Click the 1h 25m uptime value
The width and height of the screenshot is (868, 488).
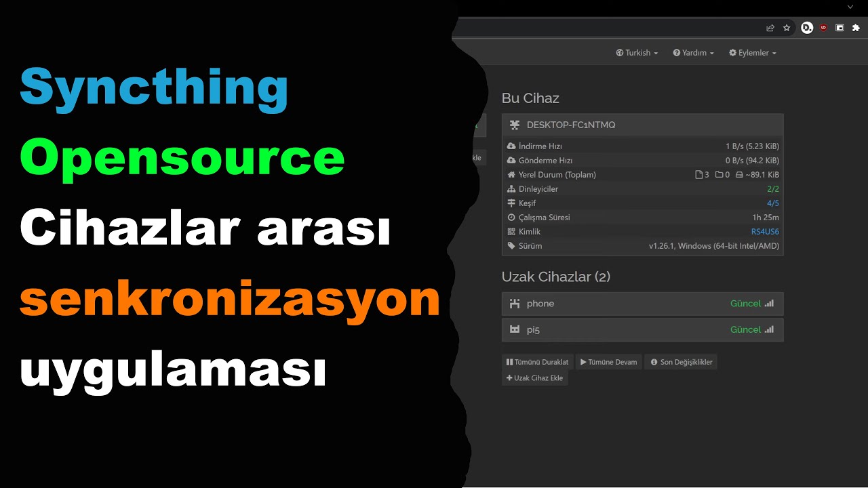[x=766, y=218]
